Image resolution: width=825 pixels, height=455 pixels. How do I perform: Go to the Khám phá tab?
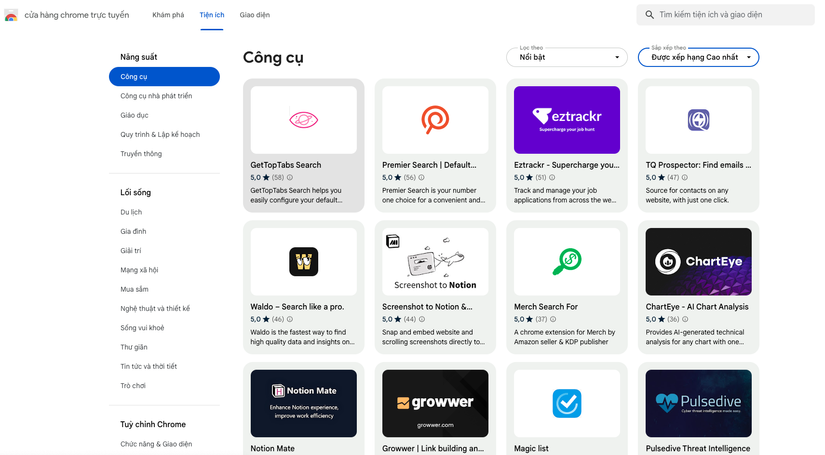coord(168,15)
